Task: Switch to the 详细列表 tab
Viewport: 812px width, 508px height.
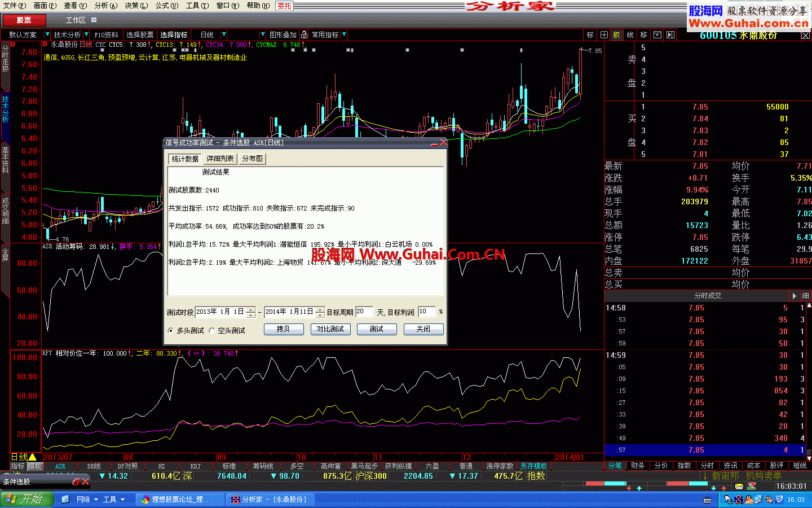Action: tap(220, 159)
